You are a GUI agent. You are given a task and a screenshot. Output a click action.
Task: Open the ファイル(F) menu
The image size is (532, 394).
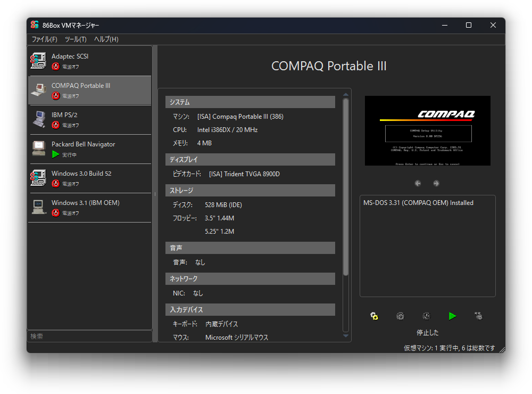coord(45,39)
